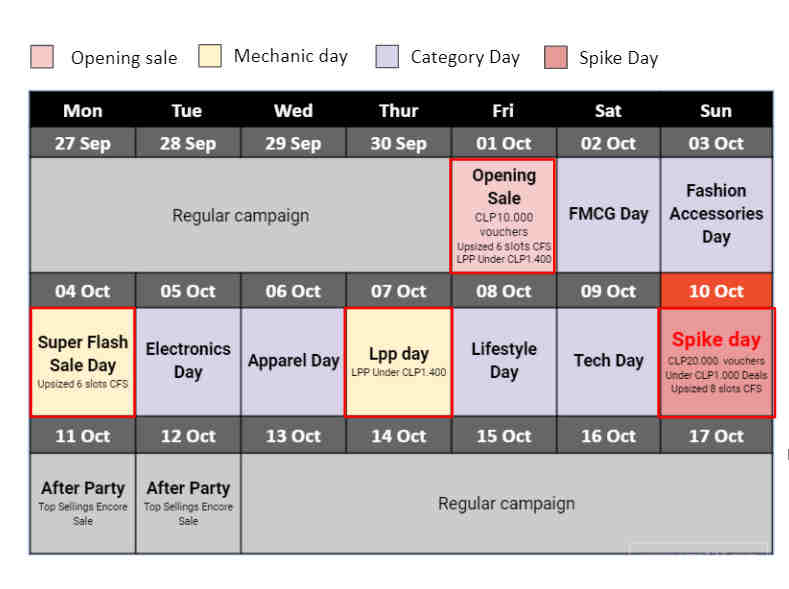Select the Fashion Accessories Day cell
This screenshot has width=789, height=589.
(716, 215)
